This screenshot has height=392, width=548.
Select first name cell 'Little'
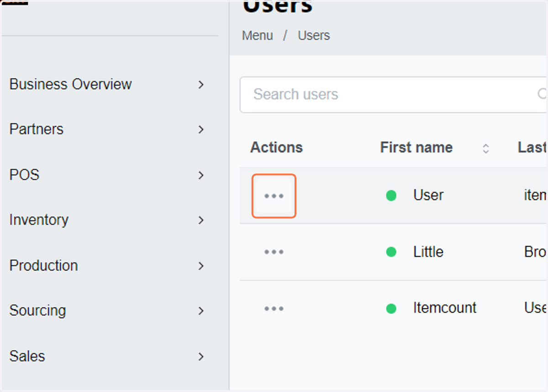(428, 252)
